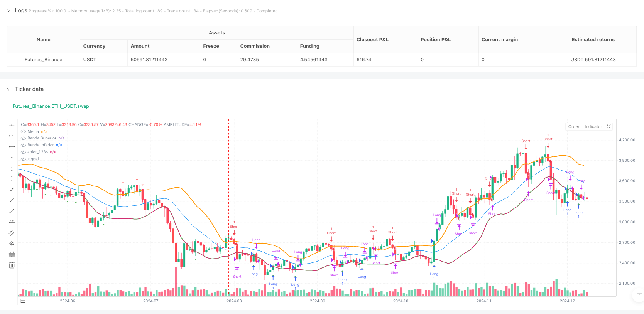Click the trash icon to delete drawings
Image resolution: width=644 pixels, height=314 pixels.
pyautogui.click(x=12, y=265)
